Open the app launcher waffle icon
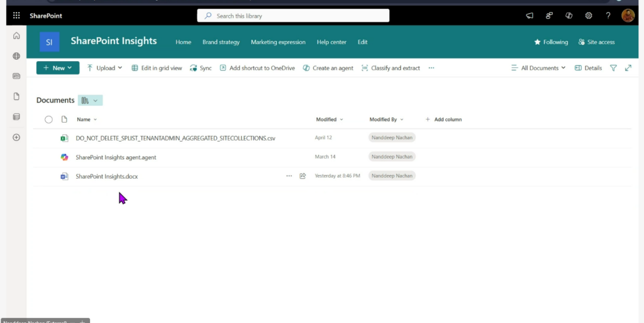The height and width of the screenshot is (323, 644). coord(16,16)
